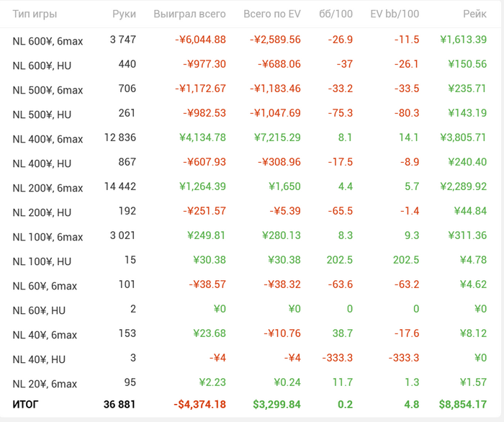Click EV value '-¥2,589.56'
504x422 pixels.
coord(276,40)
